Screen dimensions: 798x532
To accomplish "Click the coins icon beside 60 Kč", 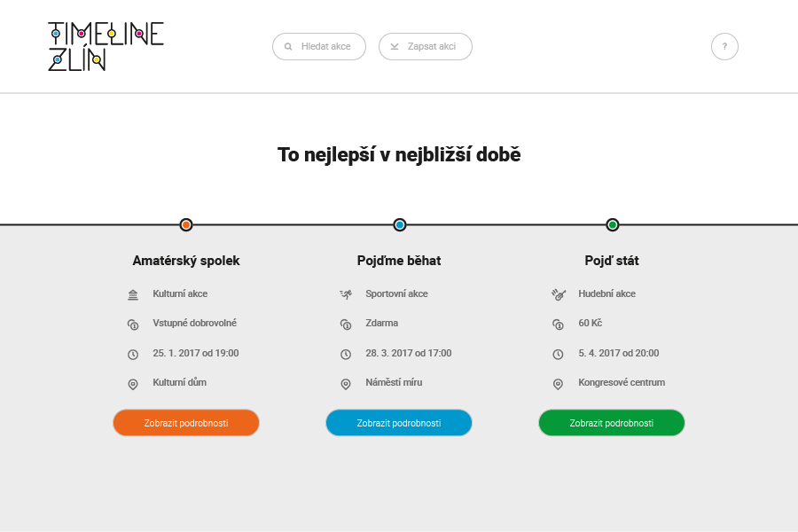I will (x=559, y=325).
